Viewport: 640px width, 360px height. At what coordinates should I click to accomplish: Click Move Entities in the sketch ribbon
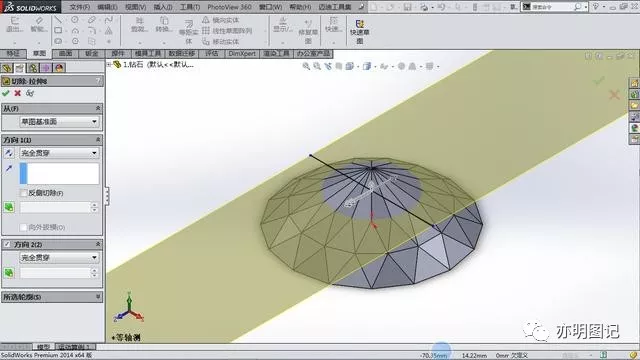click(221, 42)
